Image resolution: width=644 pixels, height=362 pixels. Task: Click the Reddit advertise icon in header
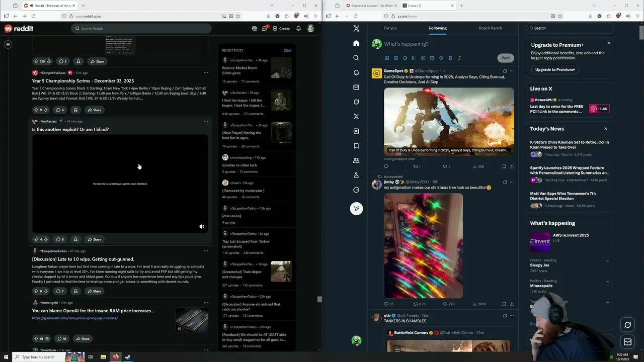pyautogui.click(x=255, y=29)
